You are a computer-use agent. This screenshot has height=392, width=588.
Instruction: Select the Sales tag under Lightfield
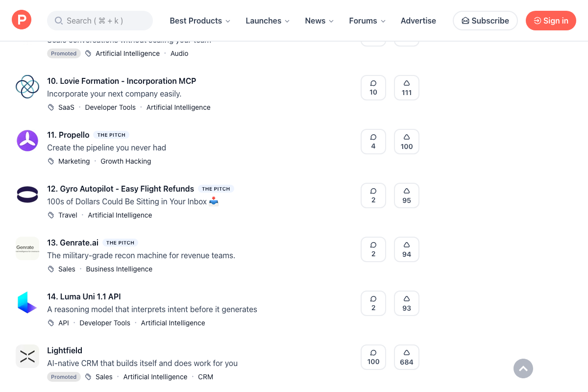click(104, 377)
